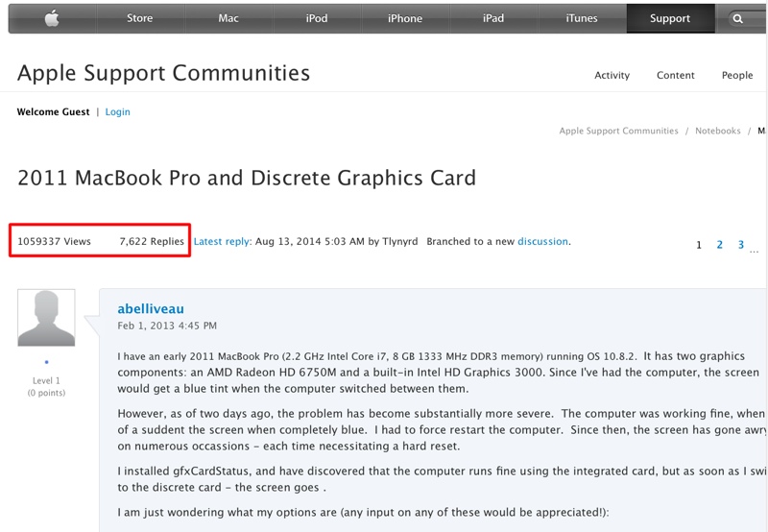Follow the branched discussion link
768x532 pixels.
[542, 241]
